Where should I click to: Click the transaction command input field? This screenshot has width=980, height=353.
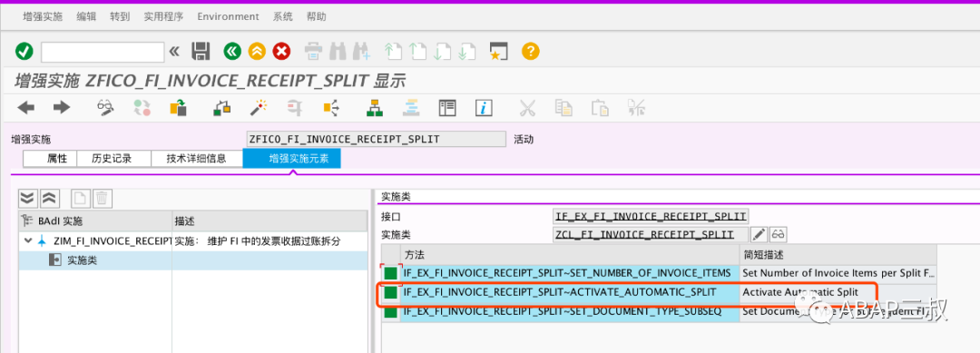coord(103,52)
